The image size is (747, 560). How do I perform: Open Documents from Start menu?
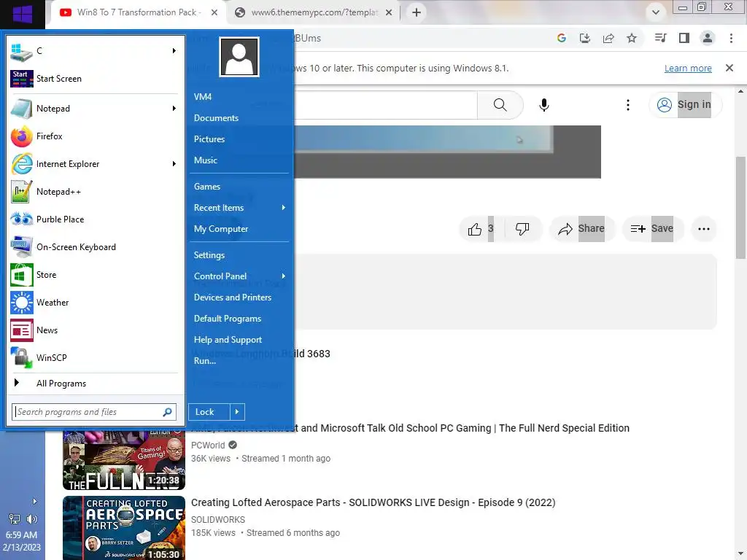pos(216,118)
